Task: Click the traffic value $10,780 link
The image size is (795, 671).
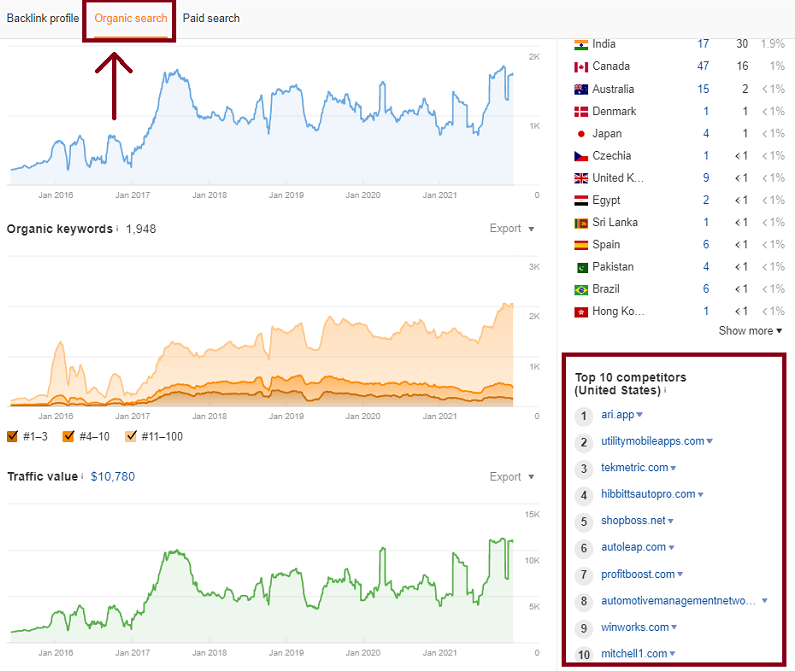Action: 113,477
